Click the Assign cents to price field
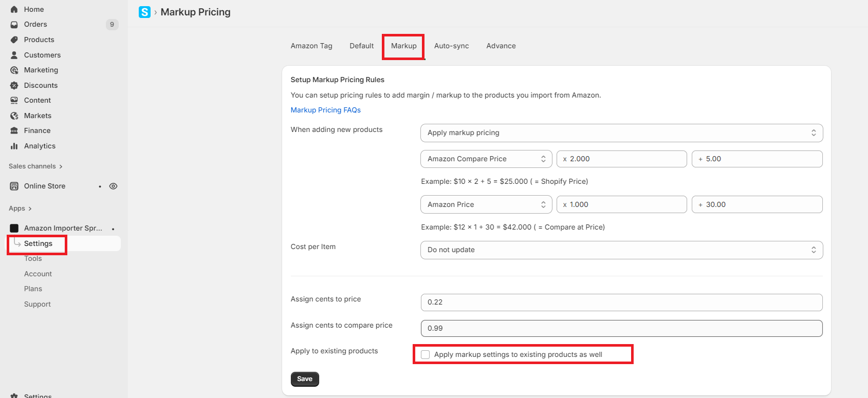The width and height of the screenshot is (868, 398). pos(621,302)
